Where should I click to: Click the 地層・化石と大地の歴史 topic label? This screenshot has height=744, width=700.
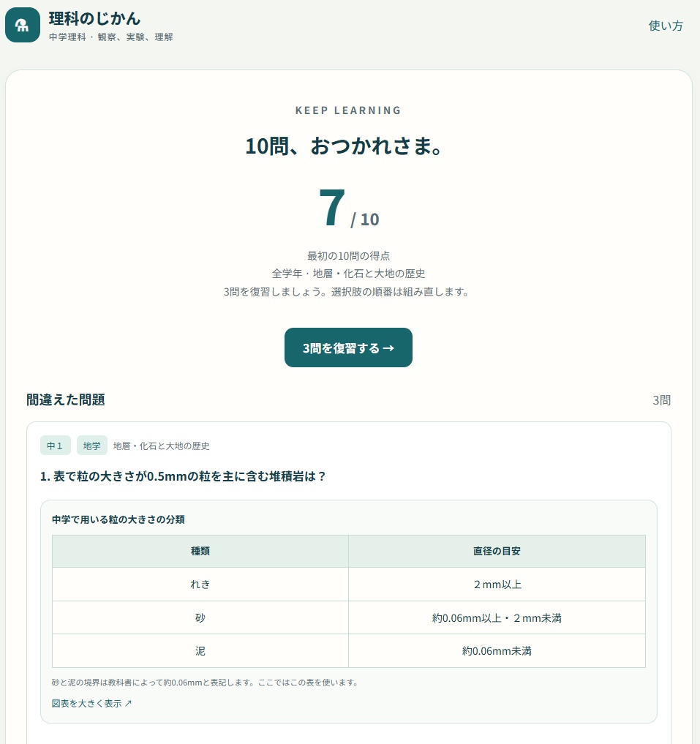[x=162, y=446]
